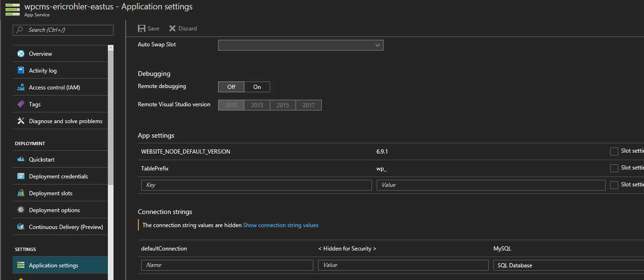This screenshot has height=280, width=644.
Task: Check Slot setting for WEBSITE_NODE_DEFAULT_VERSION
Action: (614, 151)
